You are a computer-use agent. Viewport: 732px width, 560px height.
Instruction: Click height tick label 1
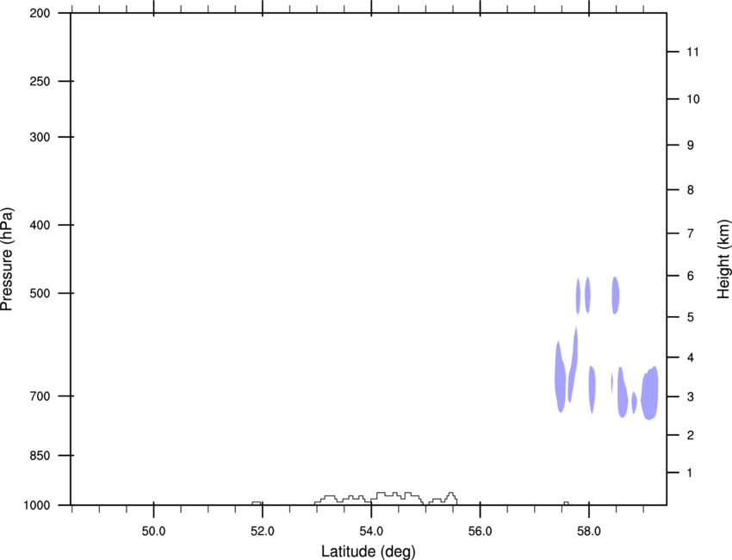click(x=691, y=473)
